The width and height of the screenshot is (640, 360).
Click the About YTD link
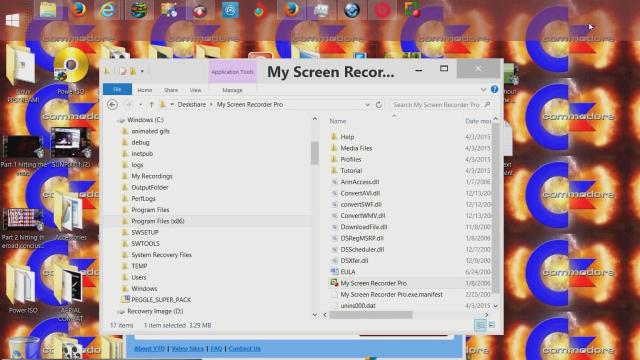[x=149, y=349]
